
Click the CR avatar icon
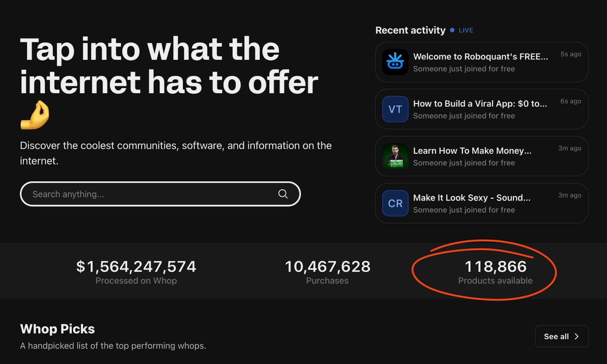click(395, 203)
